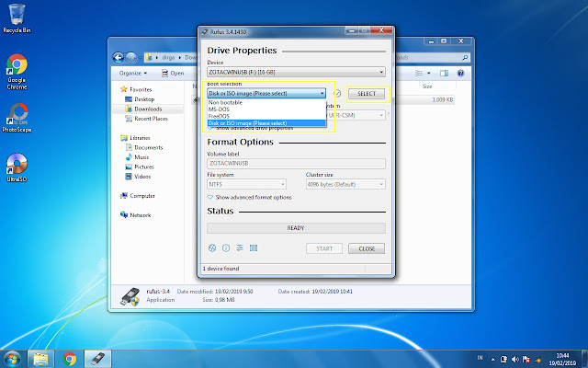
Task: Open UltraISO desktop shortcut
Action: [x=17, y=167]
